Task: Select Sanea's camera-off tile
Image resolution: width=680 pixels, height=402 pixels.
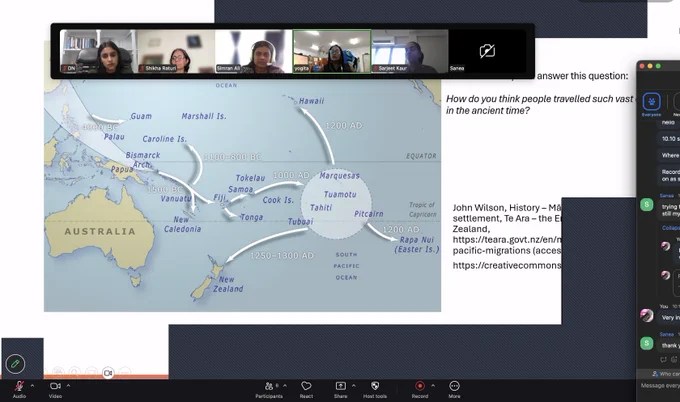Action: [487, 51]
